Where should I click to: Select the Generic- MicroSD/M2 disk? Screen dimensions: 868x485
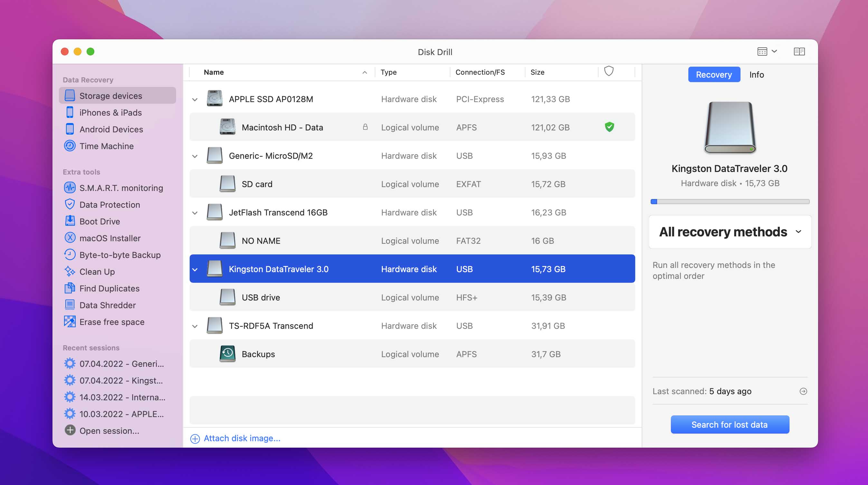(412, 155)
